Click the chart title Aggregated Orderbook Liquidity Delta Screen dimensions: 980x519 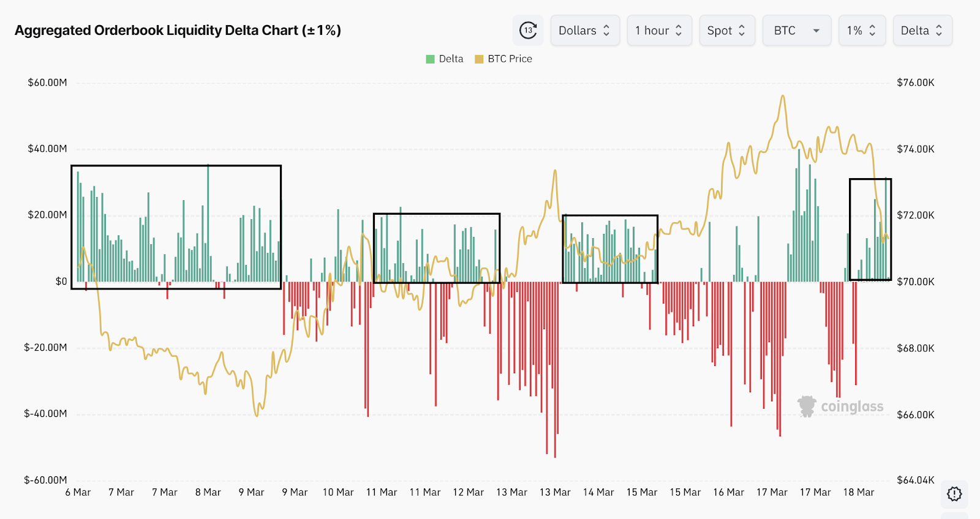[178, 29]
